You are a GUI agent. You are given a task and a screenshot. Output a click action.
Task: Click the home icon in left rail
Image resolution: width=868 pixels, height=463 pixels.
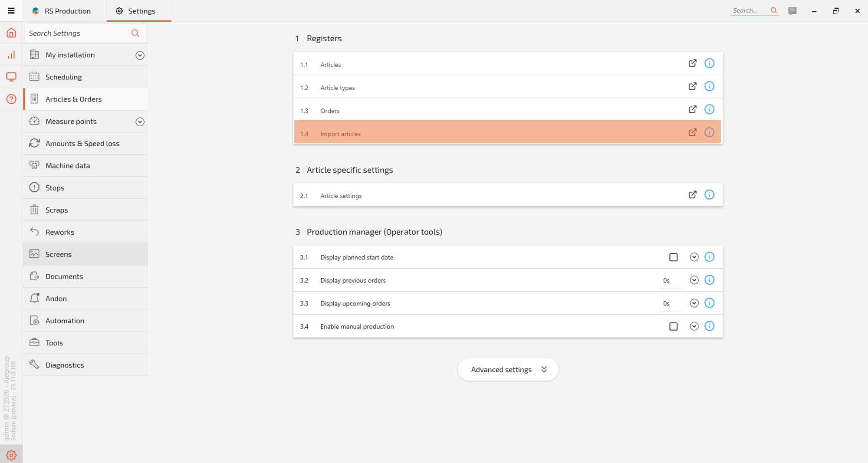click(11, 33)
